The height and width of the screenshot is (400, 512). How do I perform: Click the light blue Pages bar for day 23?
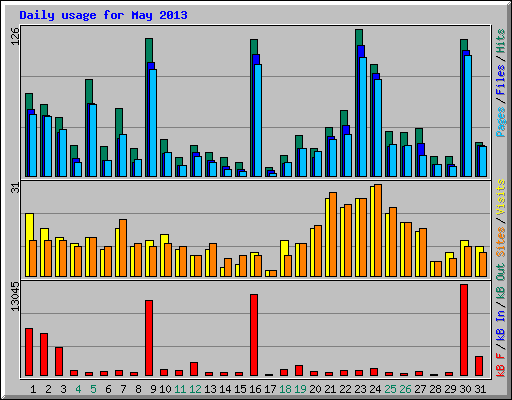pyautogui.click(x=363, y=117)
